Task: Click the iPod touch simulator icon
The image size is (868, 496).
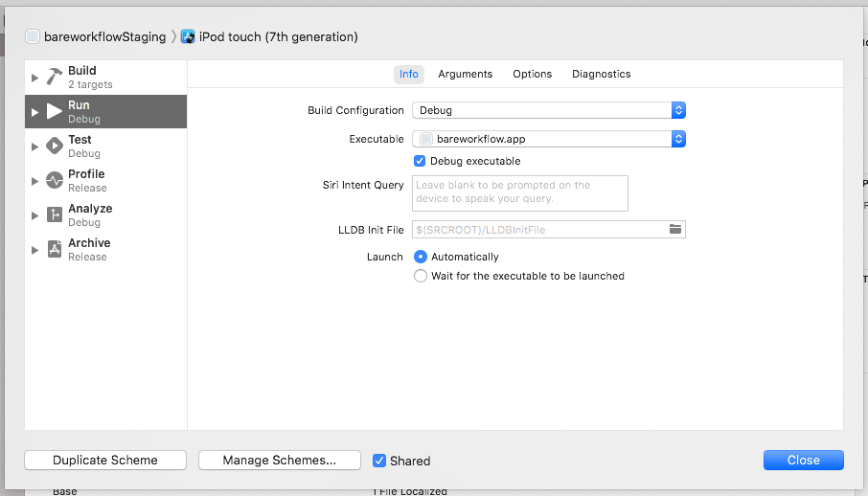Action: pyautogui.click(x=188, y=36)
